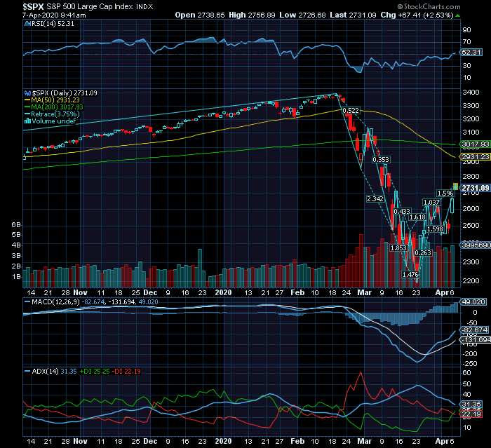Click the 2931.23 price tag on right axis
The width and height of the screenshot is (491, 448).
pos(475,156)
